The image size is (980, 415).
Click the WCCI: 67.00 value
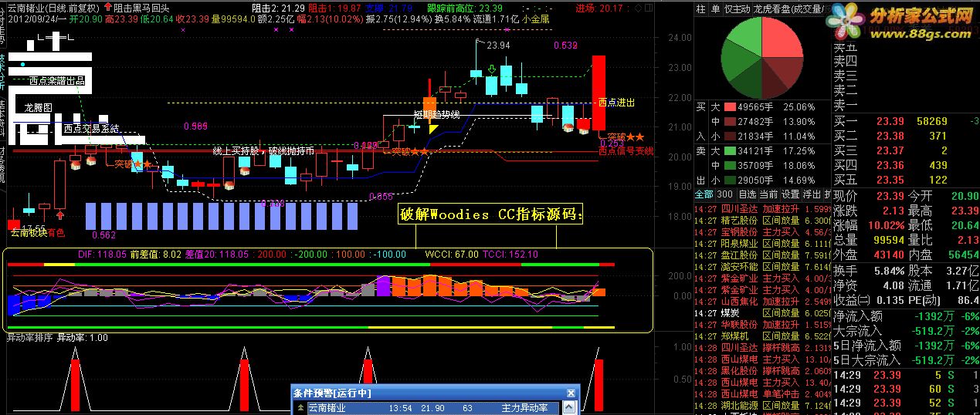[451, 254]
